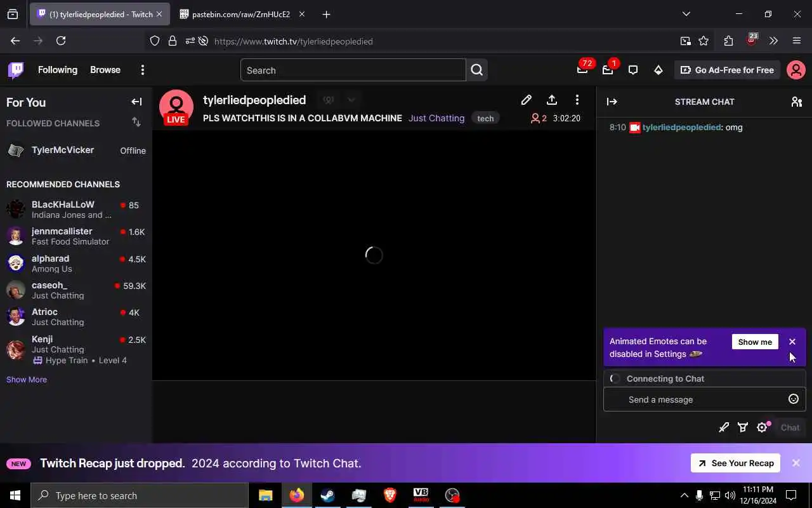Go to Following page
Screen dimensions: 812x508
click(x=58, y=70)
